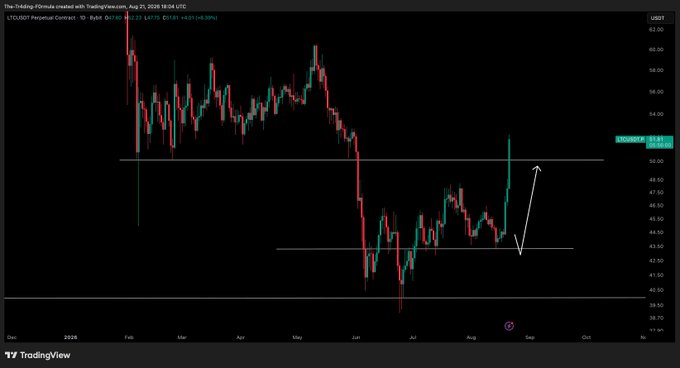Select the long horizontal line near 40.00
The width and height of the screenshot is (680, 368).
pyautogui.click(x=325, y=298)
